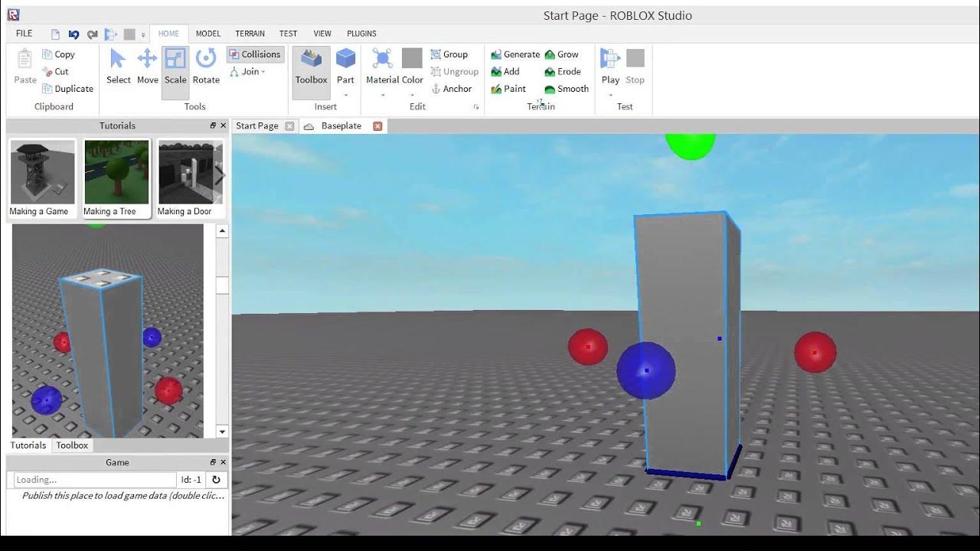Group the selected objects
980x551 pixels.
coord(449,54)
